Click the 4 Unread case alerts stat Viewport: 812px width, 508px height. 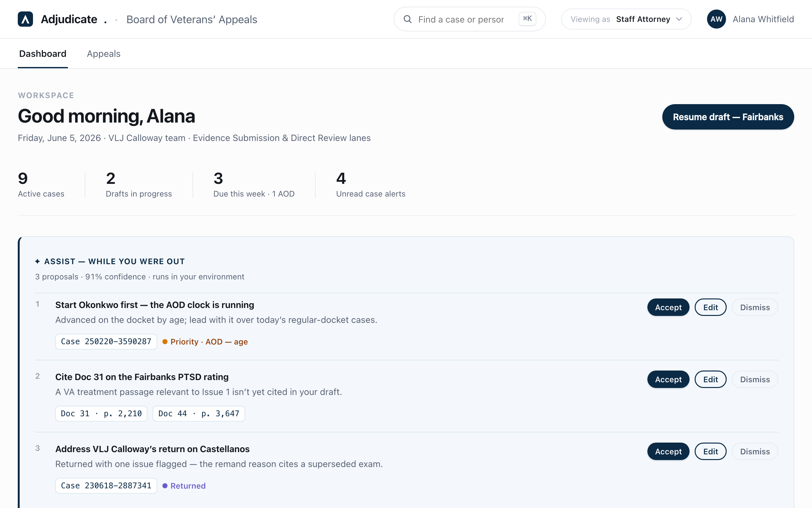pos(370,184)
